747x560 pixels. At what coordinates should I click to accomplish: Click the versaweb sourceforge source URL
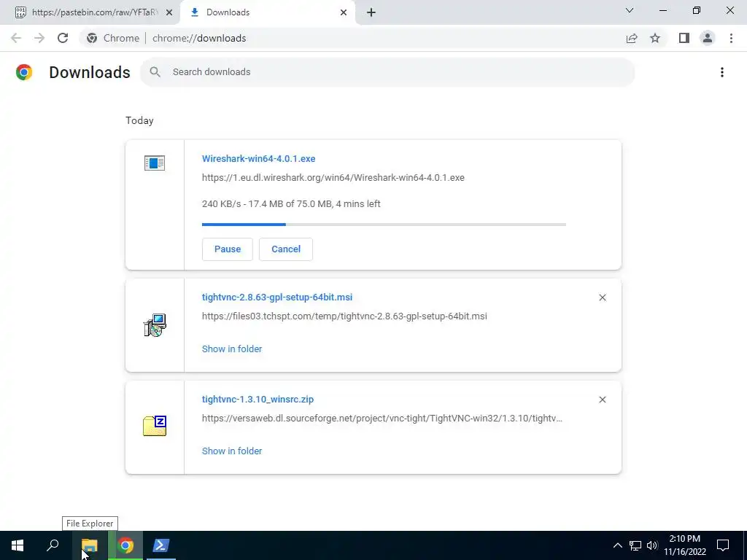(x=382, y=418)
